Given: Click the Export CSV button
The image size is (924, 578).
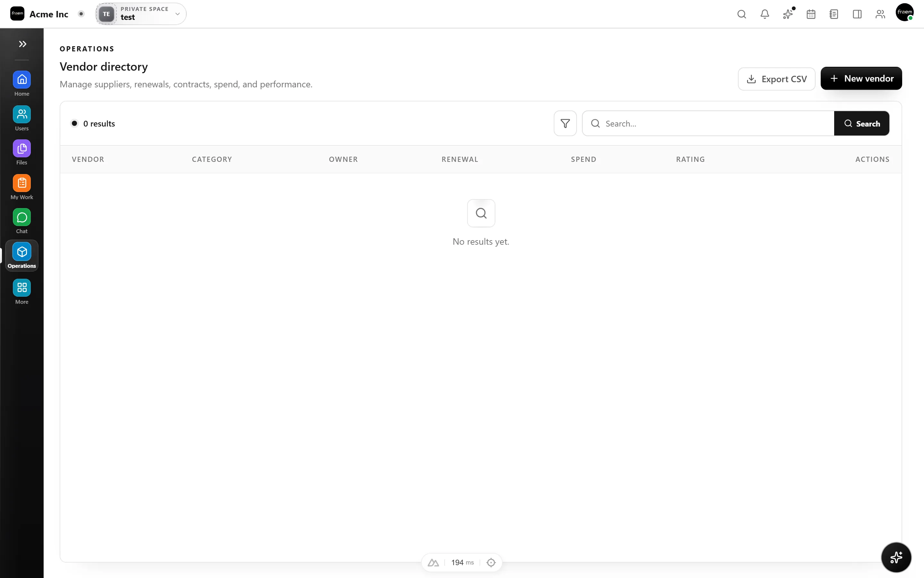Looking at the screenshot, I should click(776, 79).
